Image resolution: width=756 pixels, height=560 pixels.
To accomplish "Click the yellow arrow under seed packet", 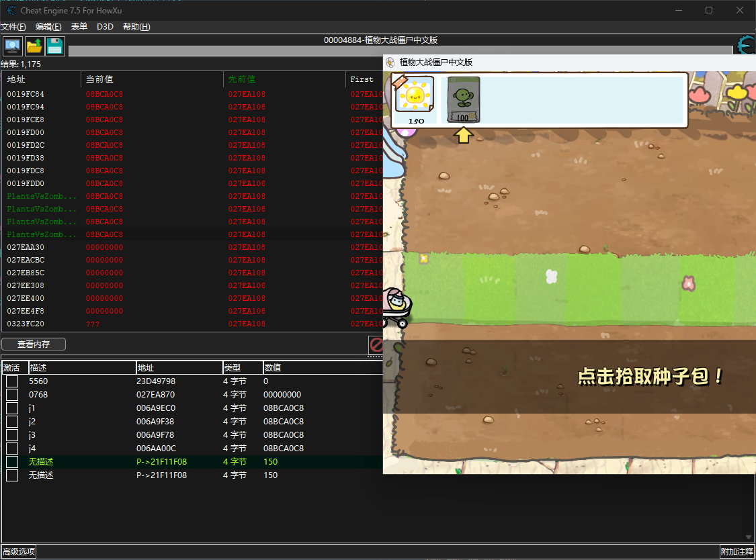I will click(463, 134).
